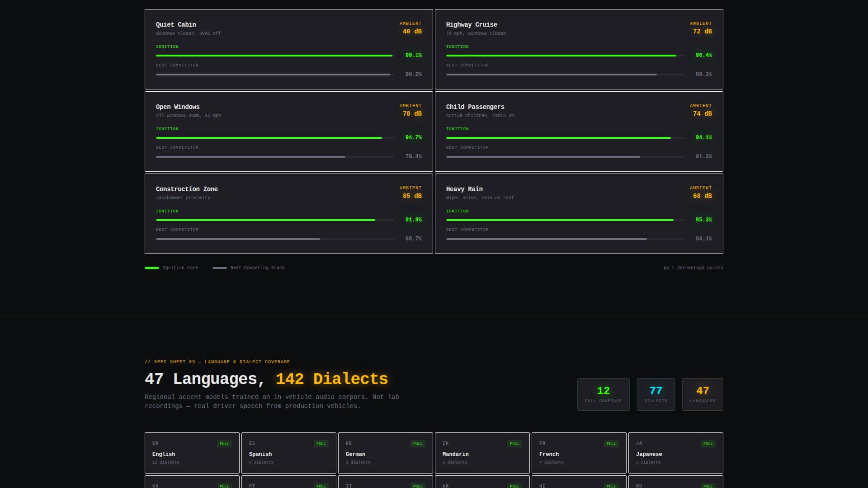Click the Construction Zone scenario title
Screen dimensions: 868x488
click(187, 189)
